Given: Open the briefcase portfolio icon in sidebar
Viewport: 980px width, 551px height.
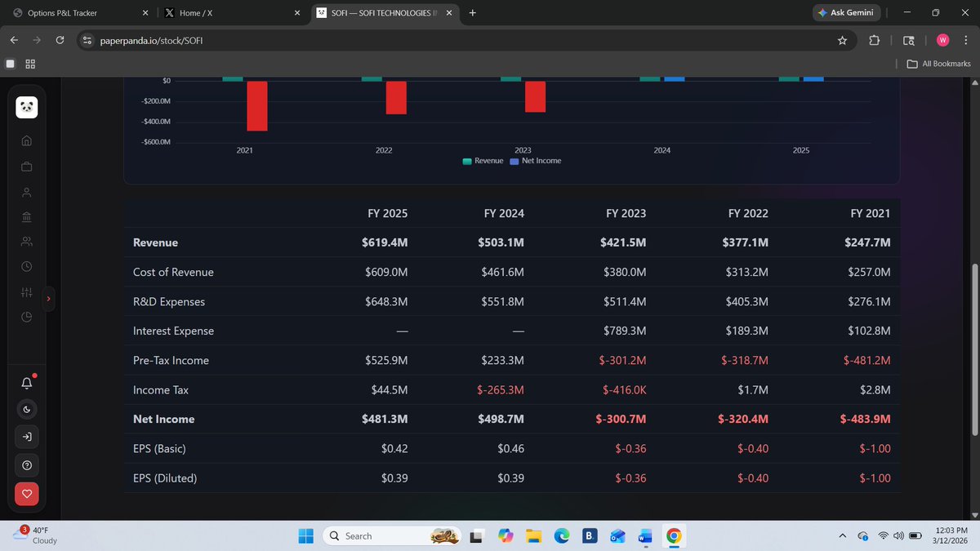Looking at the screenshot, I should pyautogui.click(x=27, y=167).
